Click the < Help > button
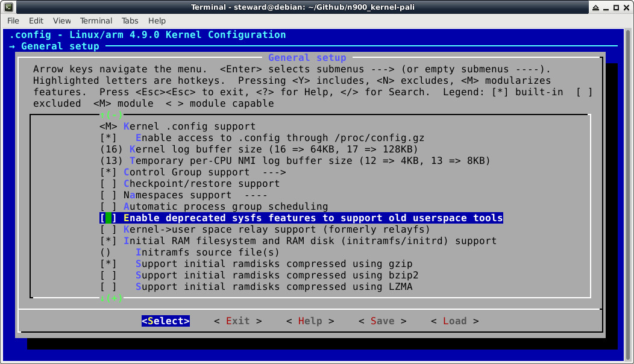The height and width of the screenshot is (364, 634). [x=310, y=321]
